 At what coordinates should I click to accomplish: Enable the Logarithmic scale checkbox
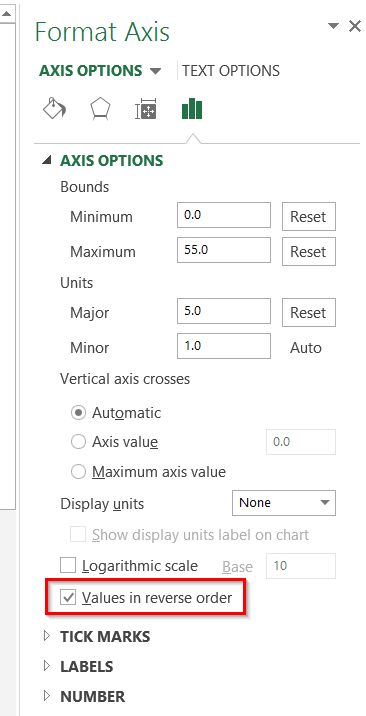click(x=68, y=566)
